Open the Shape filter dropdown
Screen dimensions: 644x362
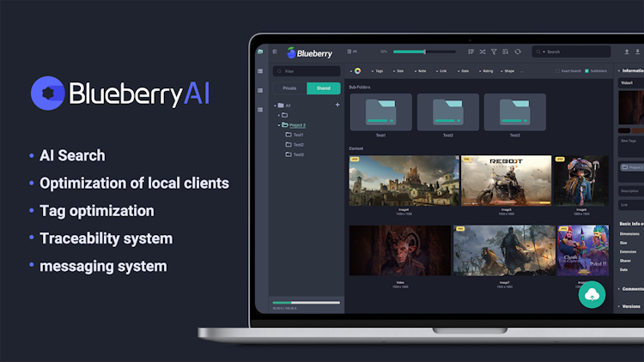(507, 71)
